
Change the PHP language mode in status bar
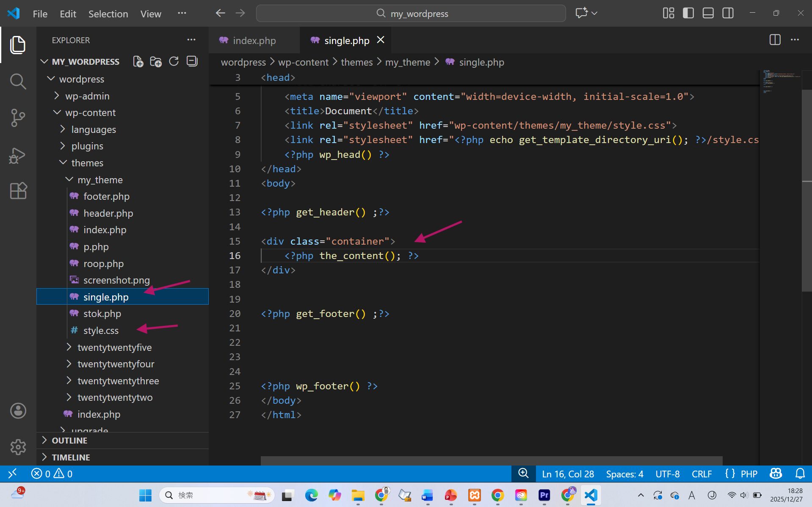(748, 474)
